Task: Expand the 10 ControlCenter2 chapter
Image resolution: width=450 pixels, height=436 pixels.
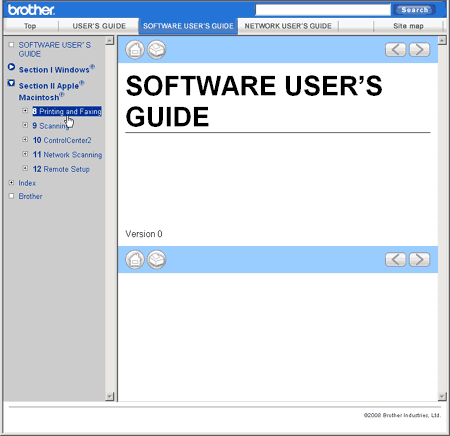Action: (x=25, y=139)
